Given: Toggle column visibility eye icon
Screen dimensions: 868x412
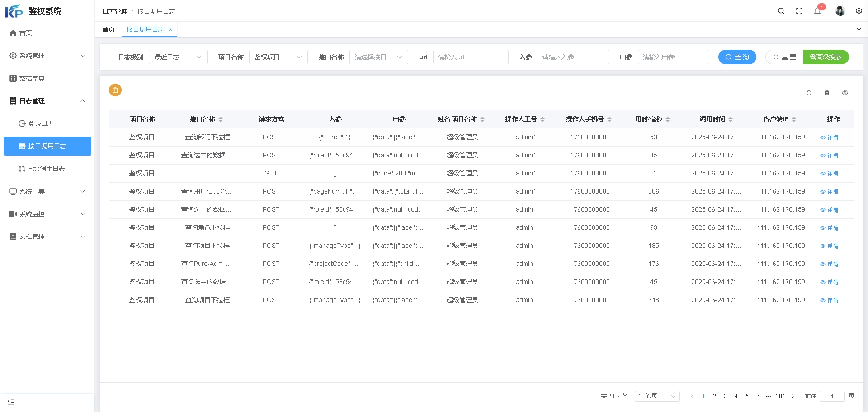Looking at the screenshot, I should pos(844,93).
